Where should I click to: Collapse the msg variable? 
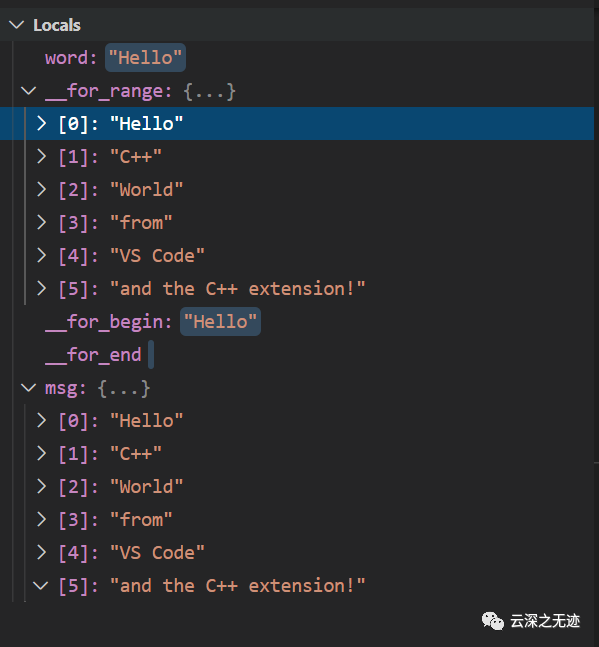(x=28, y=388)
